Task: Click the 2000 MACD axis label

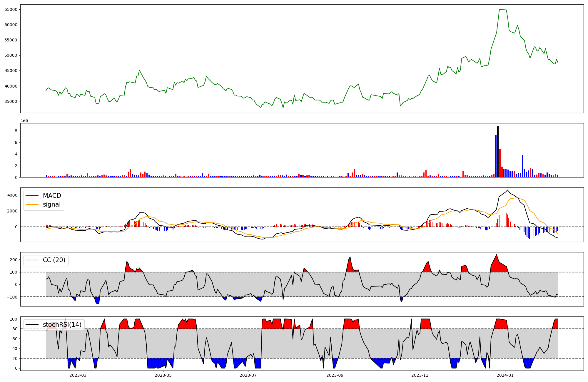Action: pyautogui.click(x=12, y=211)
